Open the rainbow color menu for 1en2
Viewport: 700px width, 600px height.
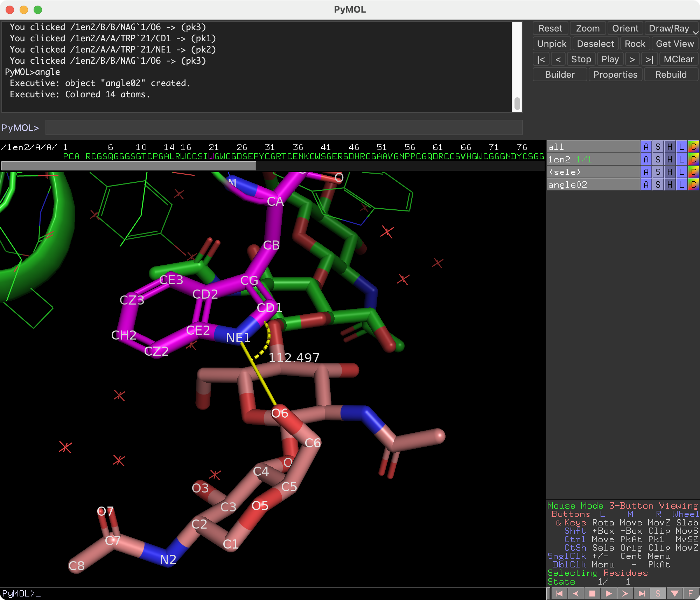[x=693, y=159]
